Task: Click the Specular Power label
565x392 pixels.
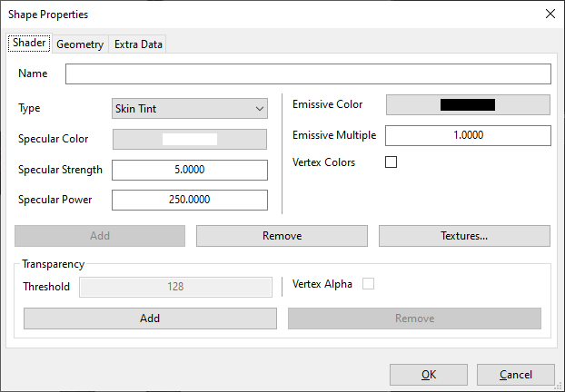Action: (x=55, y=200)
